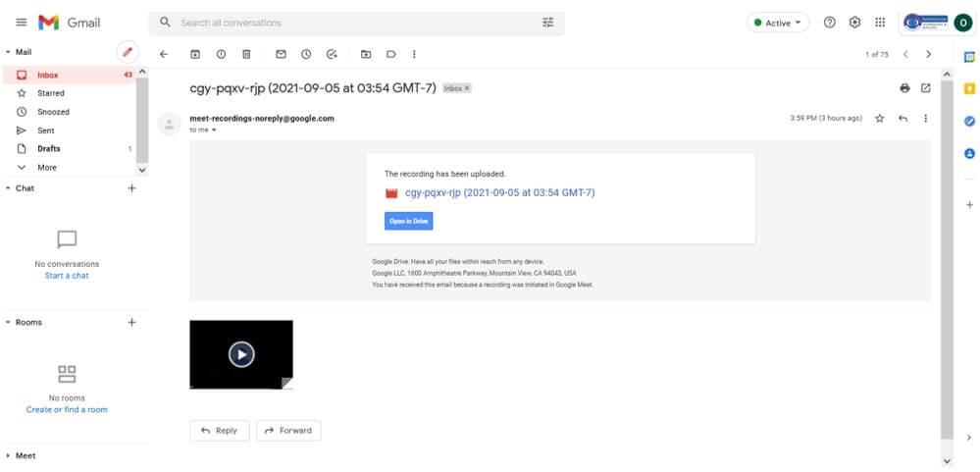Viewport: 980px width, 472px height.
Task: Show details arrow next to 'to me'
Action: [x=214, y=131]
